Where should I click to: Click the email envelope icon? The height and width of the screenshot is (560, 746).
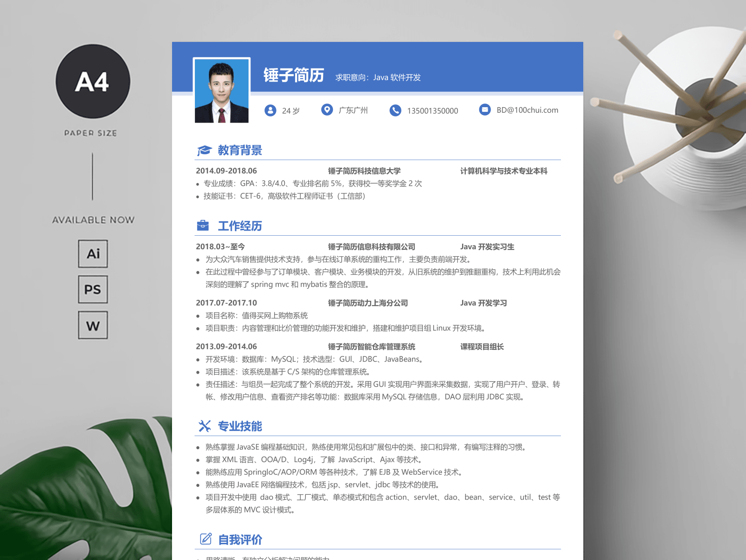tap(485, 110)
